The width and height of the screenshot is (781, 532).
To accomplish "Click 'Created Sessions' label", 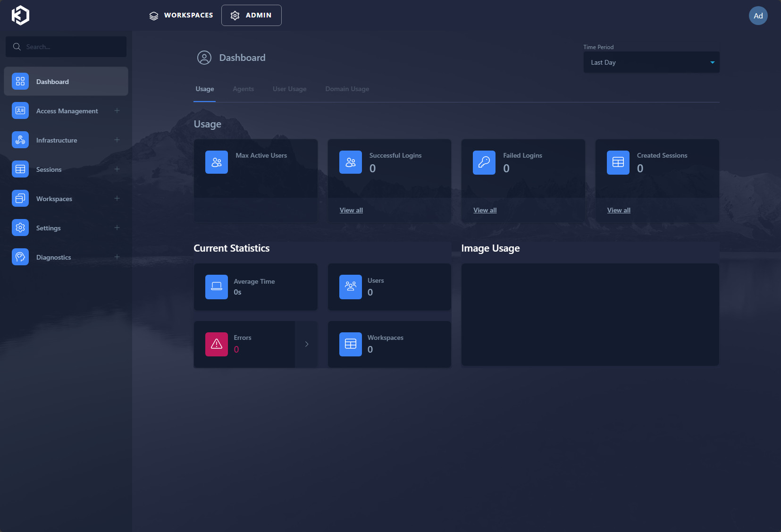I will [x=662, y=155].
